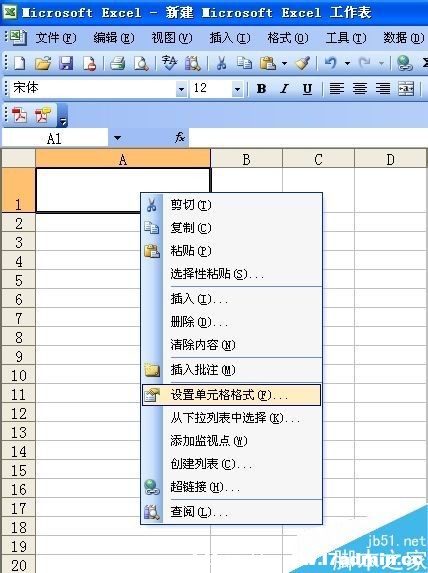The width and height of the screenshot is (428, 573).
Task: Click the fx insert function icon
Action: point(180,138)
